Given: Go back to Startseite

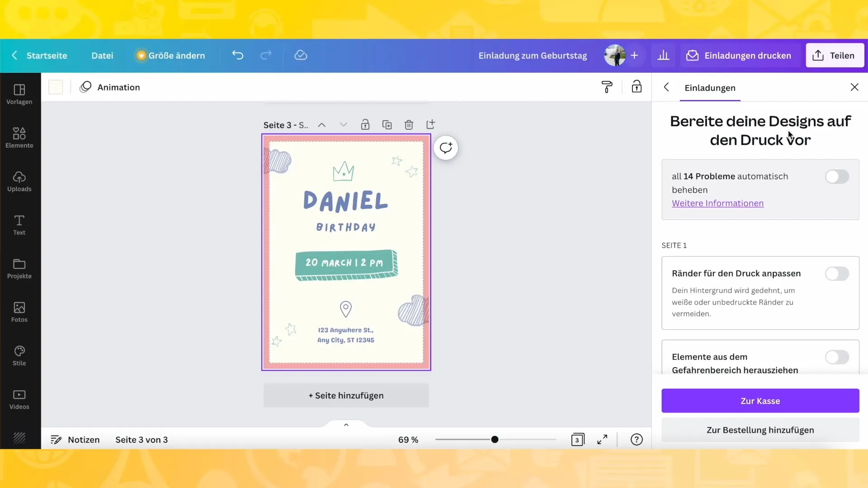Looking at the screenshot, I should (x=39, y=55).
